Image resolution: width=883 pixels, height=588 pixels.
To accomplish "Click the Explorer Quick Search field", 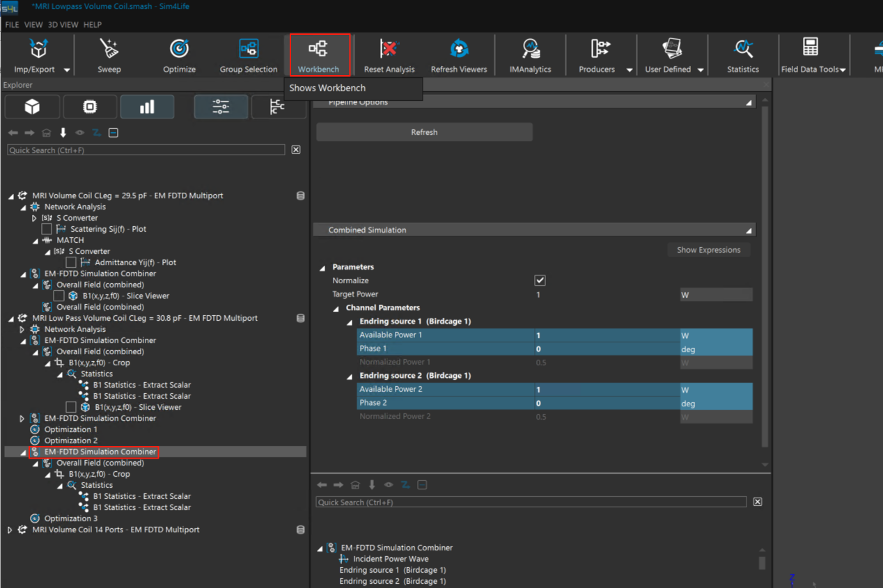I will click(x=146, y=150).
